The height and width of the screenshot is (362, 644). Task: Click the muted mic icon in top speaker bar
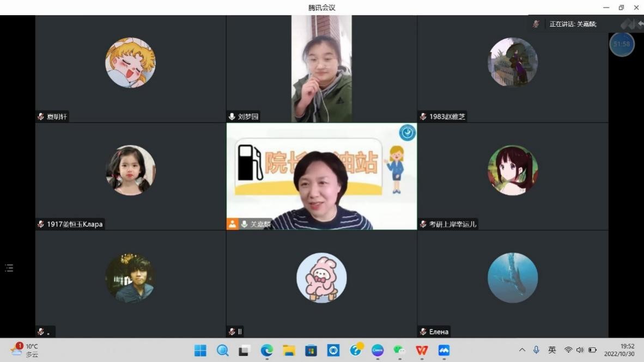point(536,24)
